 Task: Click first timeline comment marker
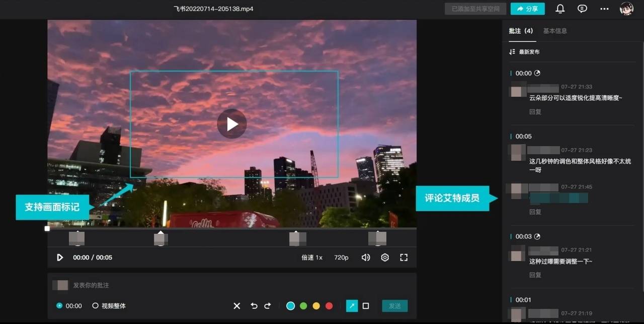pyautogui.click(x=77, y=238)
